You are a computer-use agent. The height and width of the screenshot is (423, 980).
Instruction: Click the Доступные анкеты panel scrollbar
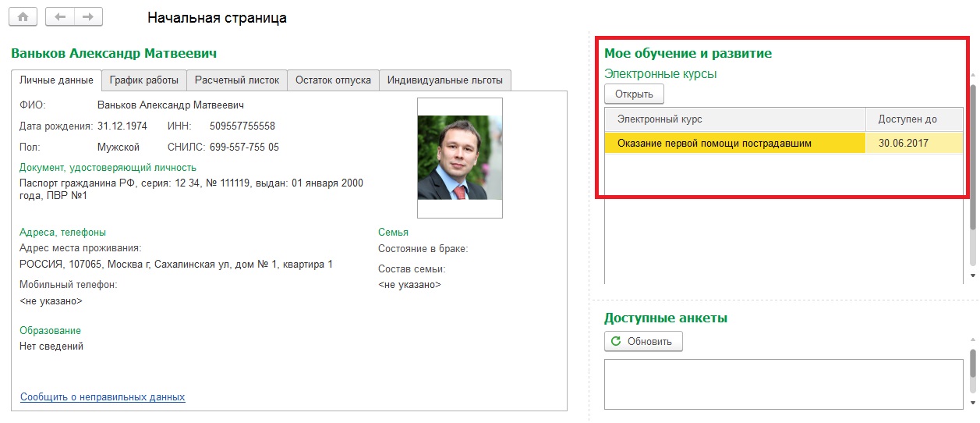(972, 371)
